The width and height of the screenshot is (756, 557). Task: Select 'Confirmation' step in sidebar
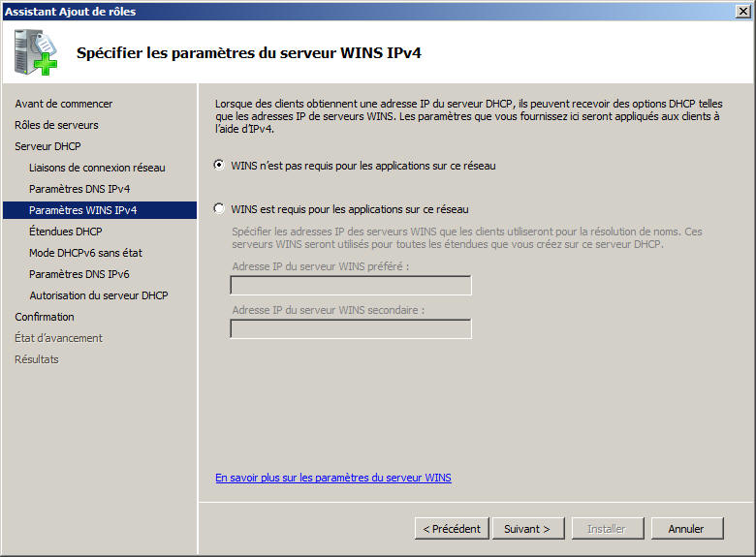point(44,317)
